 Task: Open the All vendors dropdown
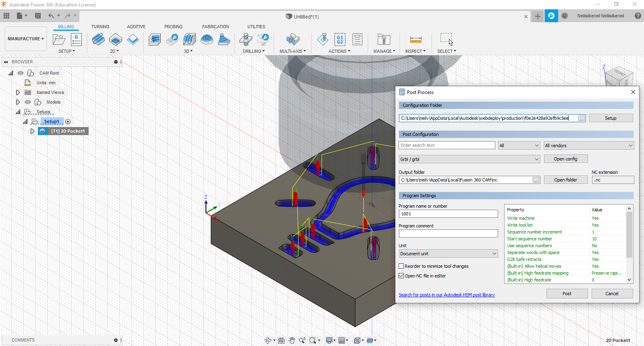point(589,146)
